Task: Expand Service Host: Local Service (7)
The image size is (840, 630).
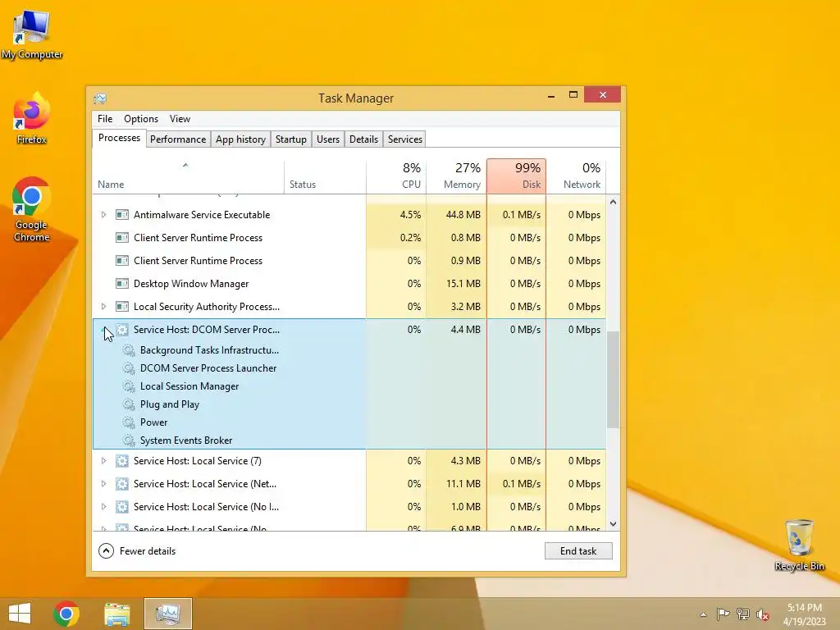Action: (x=104, y=461)
